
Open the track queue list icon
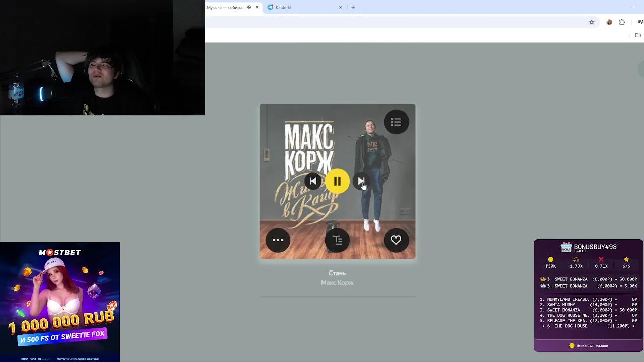click(x=396, y=122)
